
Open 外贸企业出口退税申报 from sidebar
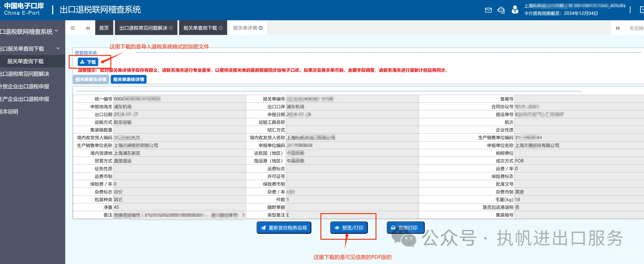click(25, 87)
